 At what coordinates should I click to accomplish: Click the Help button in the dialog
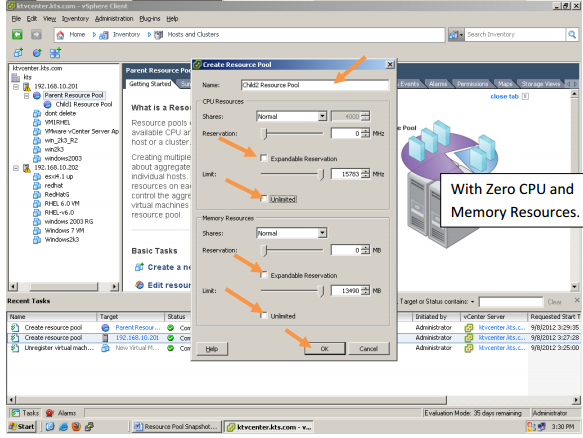(212, 349)
